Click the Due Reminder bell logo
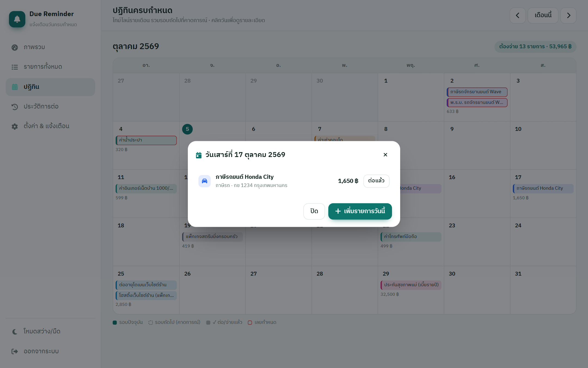The image size is (588, 368). pos(17,19)
